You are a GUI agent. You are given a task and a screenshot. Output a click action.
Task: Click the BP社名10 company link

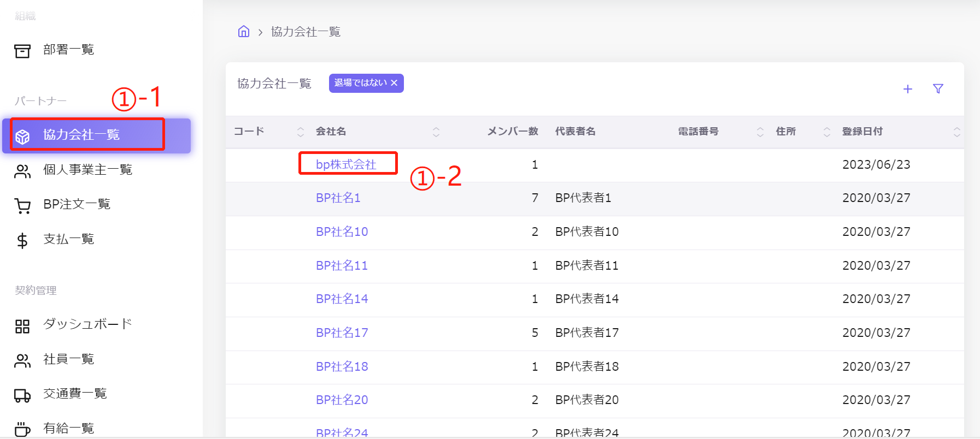click(x=342, y=232)
